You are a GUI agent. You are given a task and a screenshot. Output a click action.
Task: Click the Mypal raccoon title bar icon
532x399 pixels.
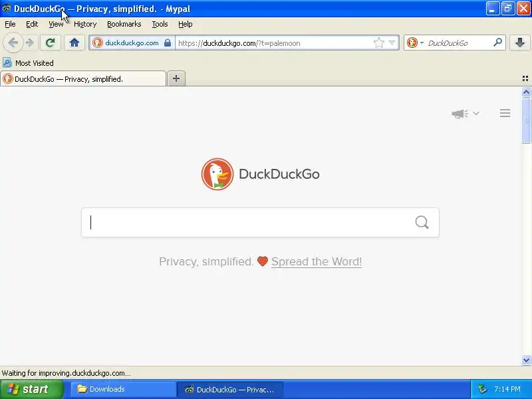pos(6,9)
